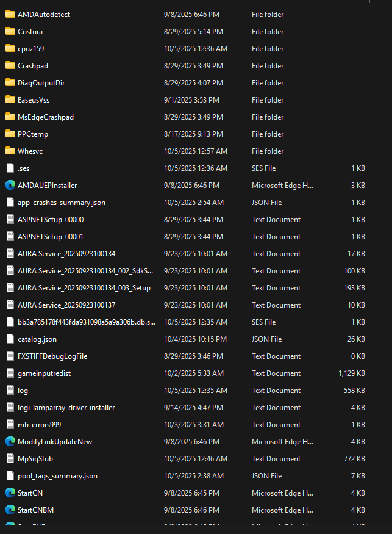Click the 10/3/2025 3:31 AM date cell
The width and height of the screenshot is (392, 534).
pyautogui.click(x=194, y=424)
